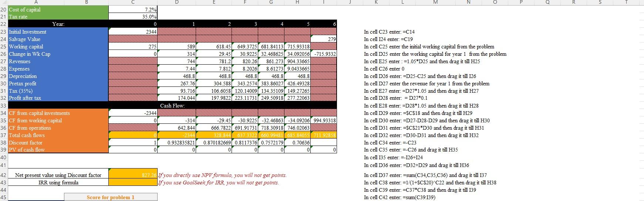
Task: Click 'Net present value using Discount factor' label
Action: 58,175
